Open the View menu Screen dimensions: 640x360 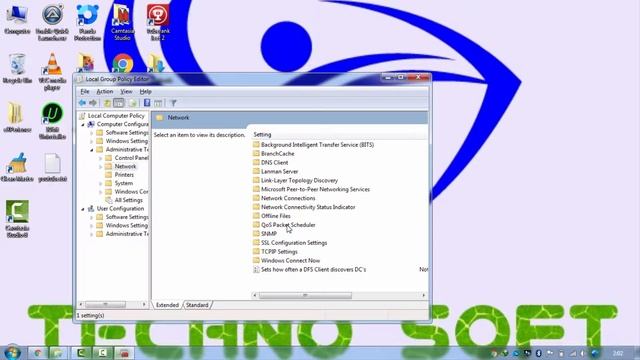(126, 91)
